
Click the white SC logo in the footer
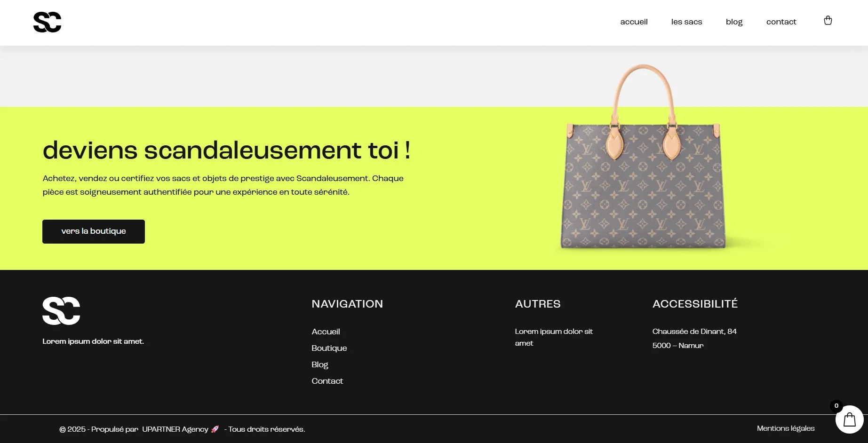click(x=61, y=311)
